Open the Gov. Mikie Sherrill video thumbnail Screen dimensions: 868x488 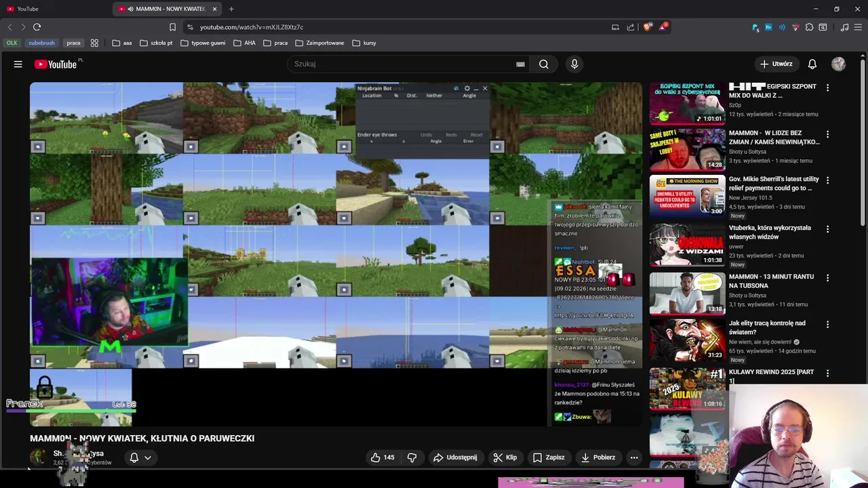tap(688, 197)
